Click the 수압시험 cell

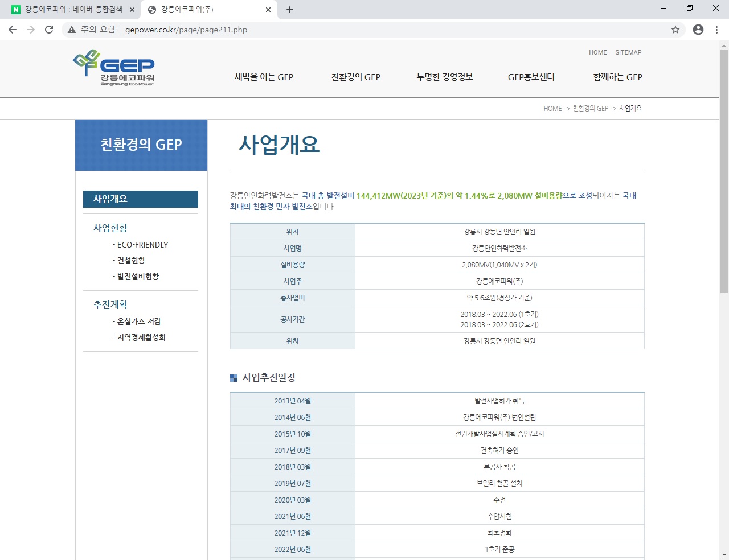[x=499, y=516]
